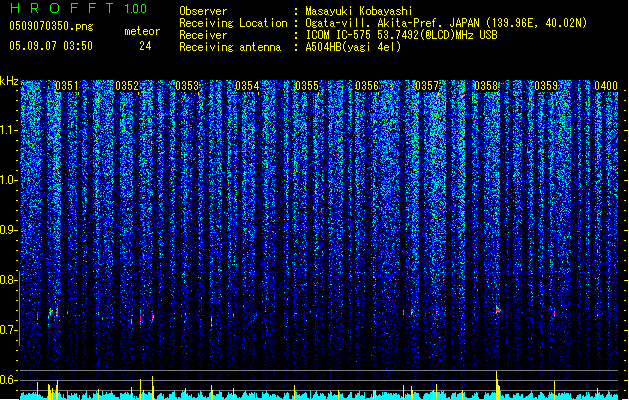The image size is (629, 400).
Task: Click the 0354 time marker
Action: tap(247, 86)
